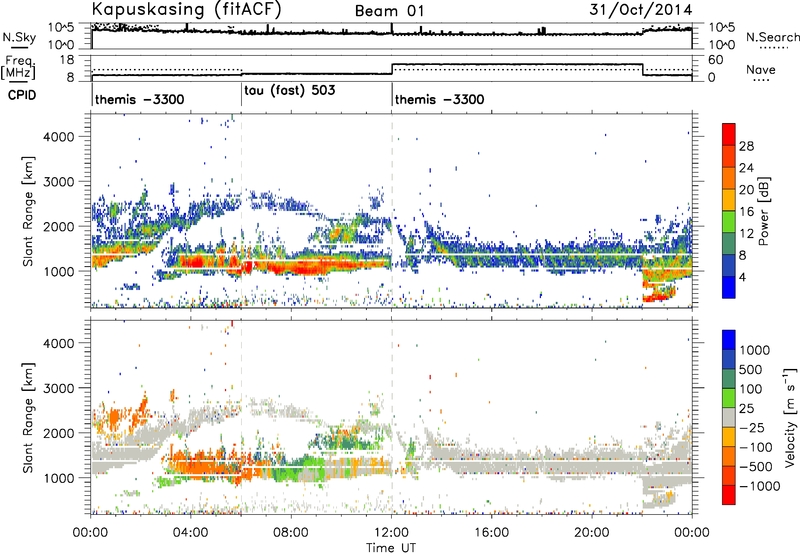Click the '60' Nave axis tick
The image size is (800, 554).
(x=716, y=60)
